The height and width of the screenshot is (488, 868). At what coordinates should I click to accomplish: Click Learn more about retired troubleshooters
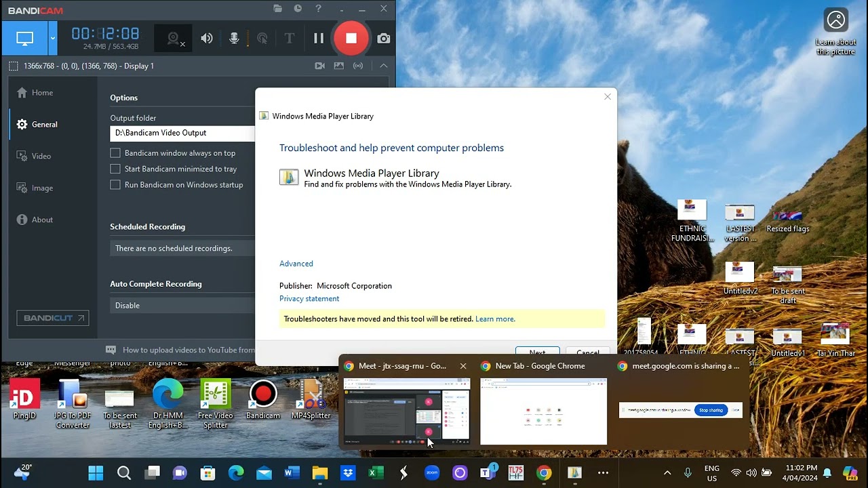pos(495,319)
